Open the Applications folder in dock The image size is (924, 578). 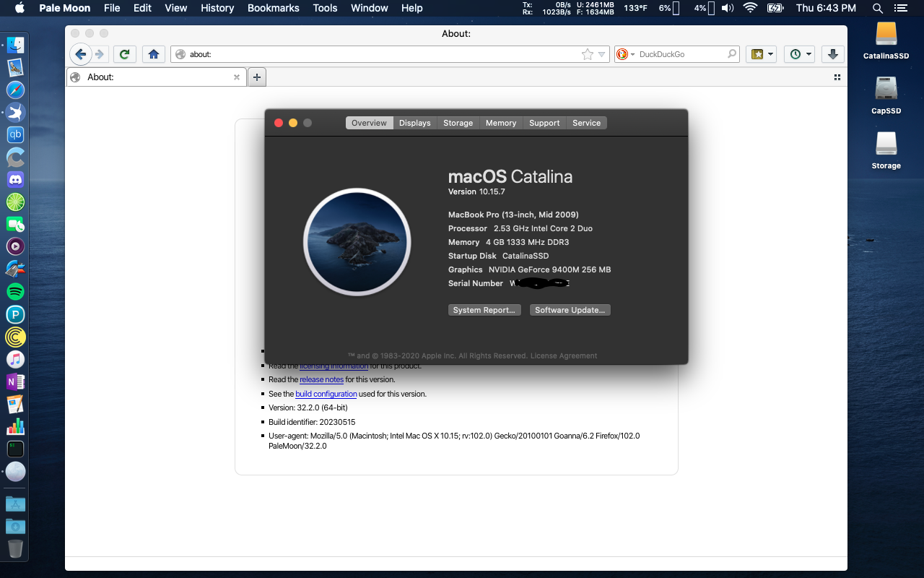coord(15,504)
